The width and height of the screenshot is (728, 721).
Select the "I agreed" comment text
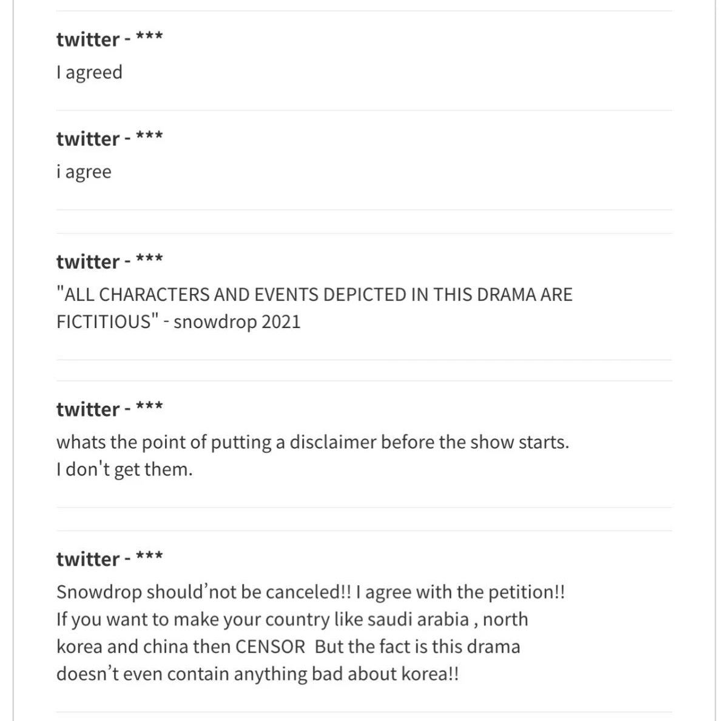89,72
